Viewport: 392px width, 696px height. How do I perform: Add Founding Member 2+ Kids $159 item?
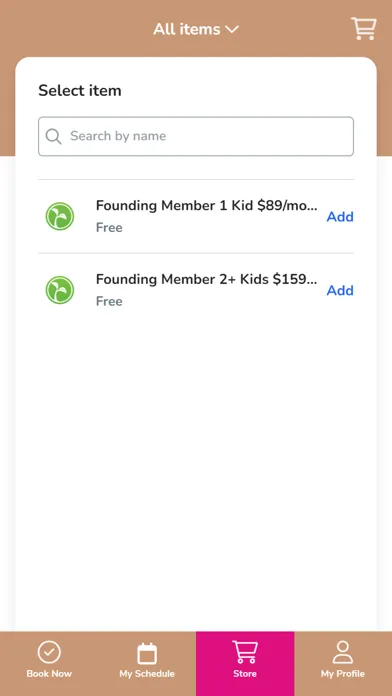point(340,290)
